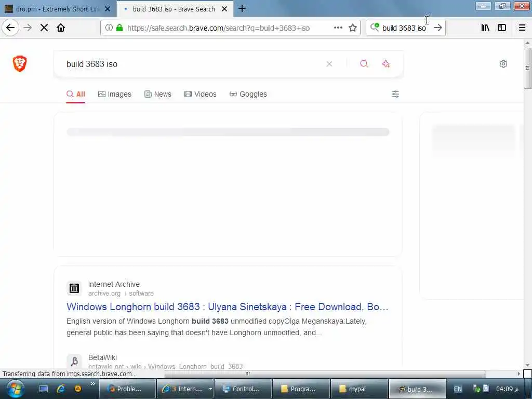Image resolution: width=532 pixels, height=399 pixels.
Task: Close the dro.pm tab
Action: coord(108,9)
